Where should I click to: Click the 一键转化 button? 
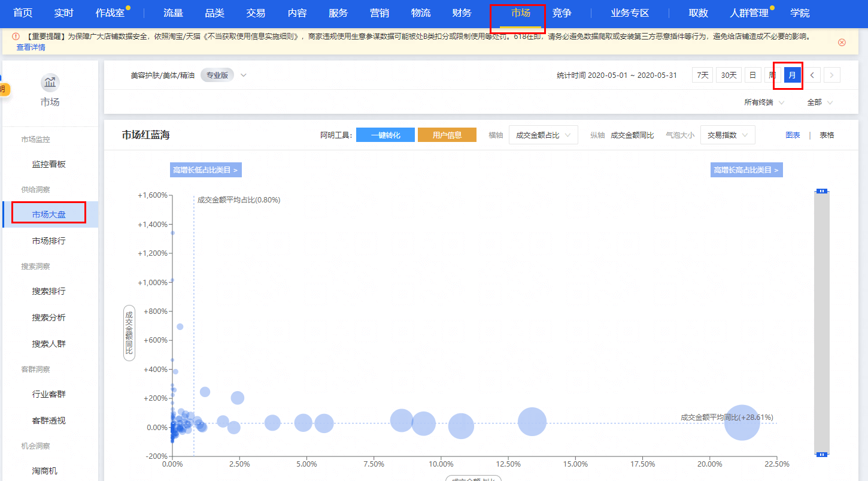[x=385, y=135]
